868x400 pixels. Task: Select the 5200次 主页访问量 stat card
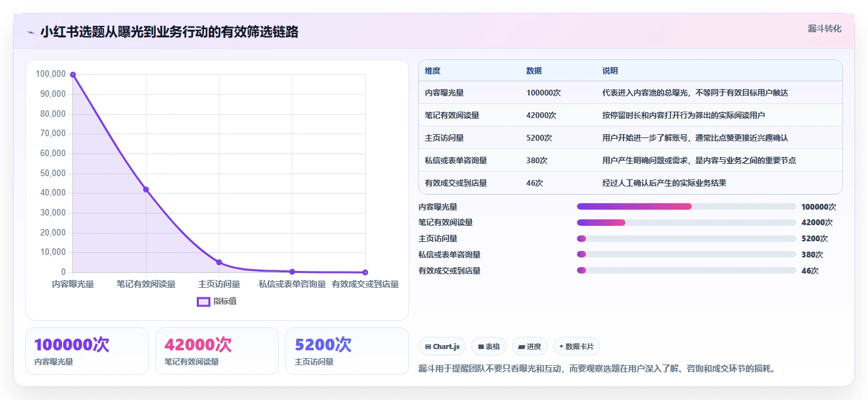pyautogui.click(x=347, y=351)
